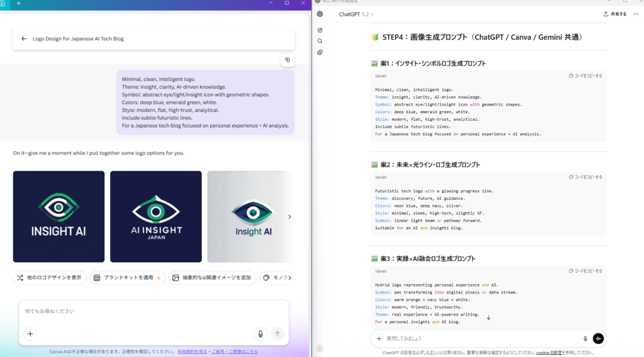This screenshot has height=357, width=644.
Task: Click the back arrow beside Logo Design title
Action: click(24, 39)
